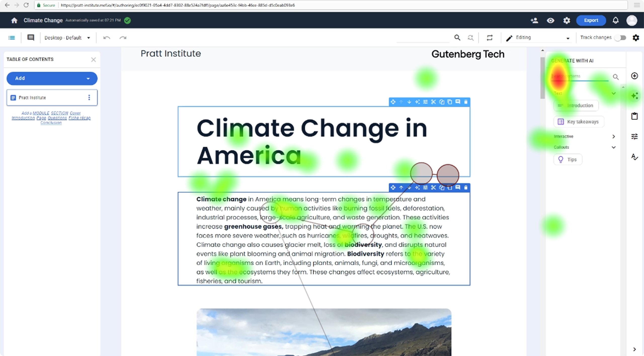Open the Editing mode dropdown
644x356 pixels.
pyautogui.click(x=538, y=38)
